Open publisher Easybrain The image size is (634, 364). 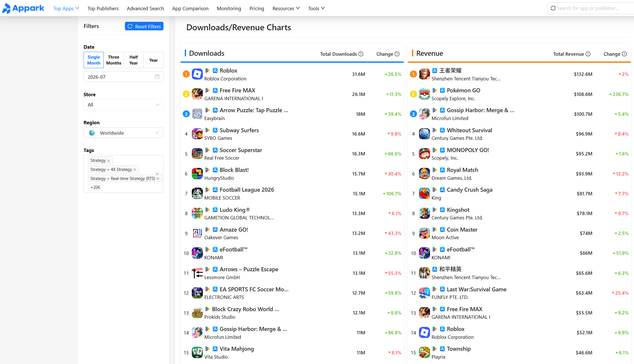(214, 118)
